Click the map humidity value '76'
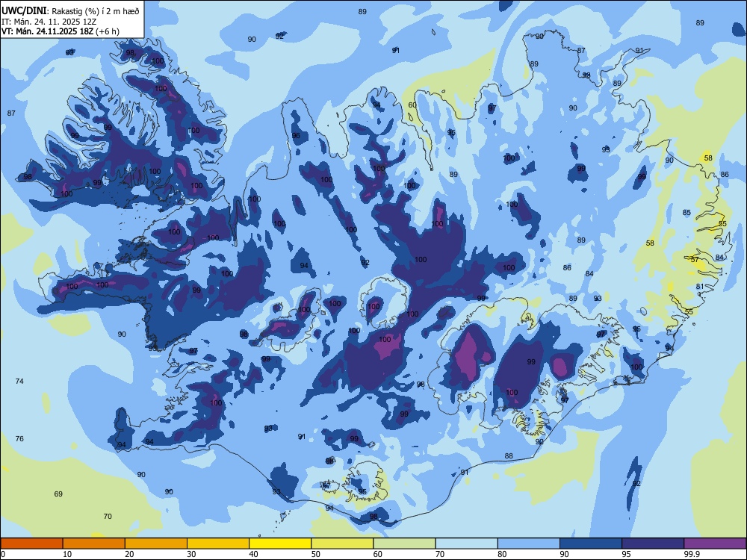The width and height of the screenshot is (747, 560). click(19, 438)
